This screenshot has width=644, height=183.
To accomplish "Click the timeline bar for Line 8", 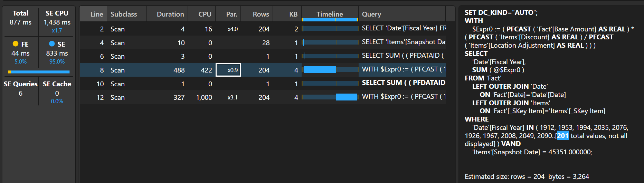I will click(x=320, y=70).
